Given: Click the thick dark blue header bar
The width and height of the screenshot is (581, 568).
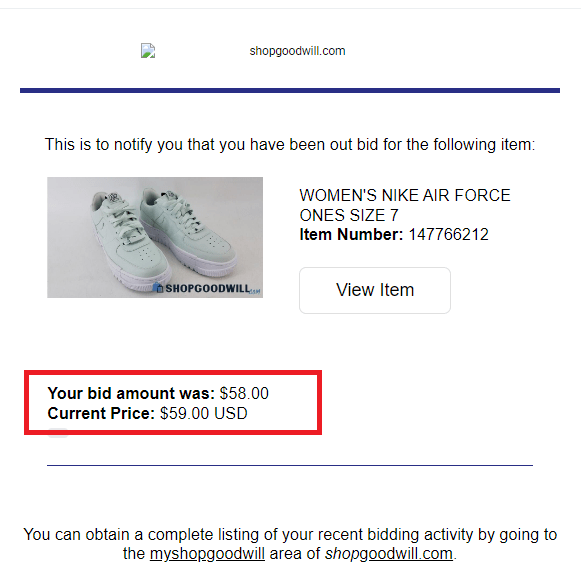Looking at the screenshot, I should click(x=290, y=90).
